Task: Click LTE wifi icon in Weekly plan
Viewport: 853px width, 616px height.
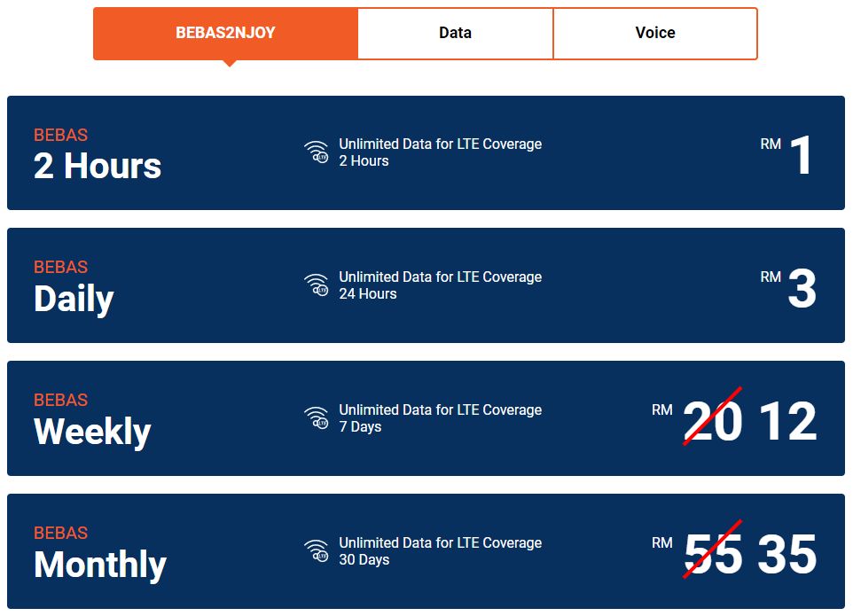Action: [x=316, y=418]
